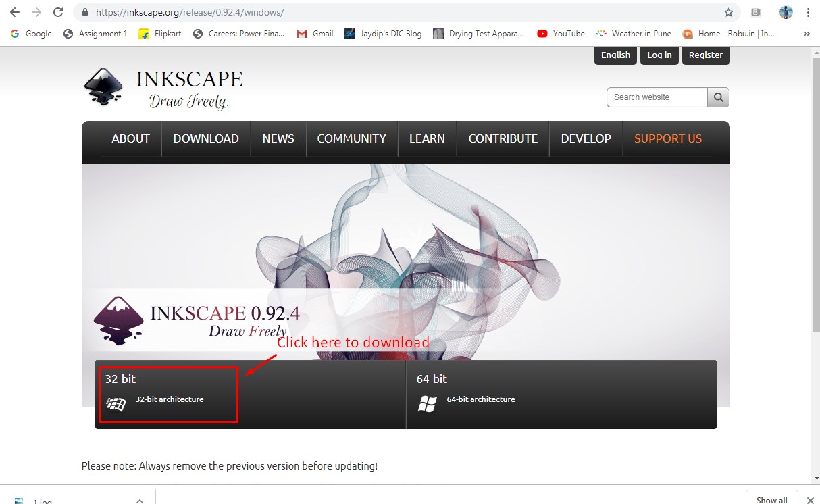Click the padlock icon in address bar

[84, 12]
